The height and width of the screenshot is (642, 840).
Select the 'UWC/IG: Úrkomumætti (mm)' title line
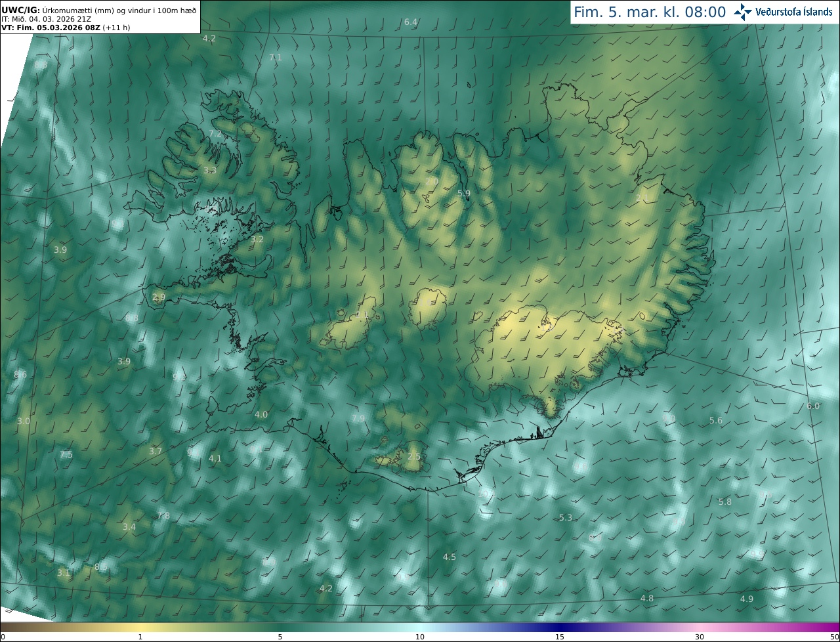point(98,11)
